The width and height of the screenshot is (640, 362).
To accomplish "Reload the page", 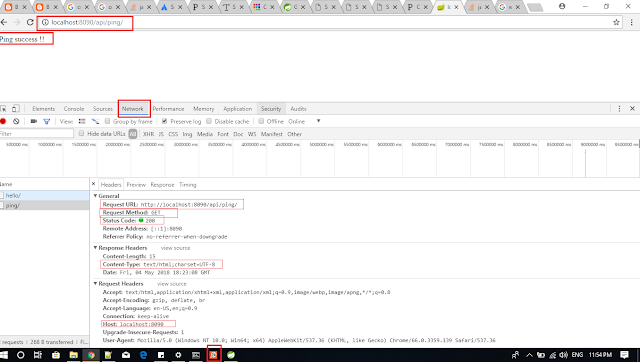I will (30, 22).
